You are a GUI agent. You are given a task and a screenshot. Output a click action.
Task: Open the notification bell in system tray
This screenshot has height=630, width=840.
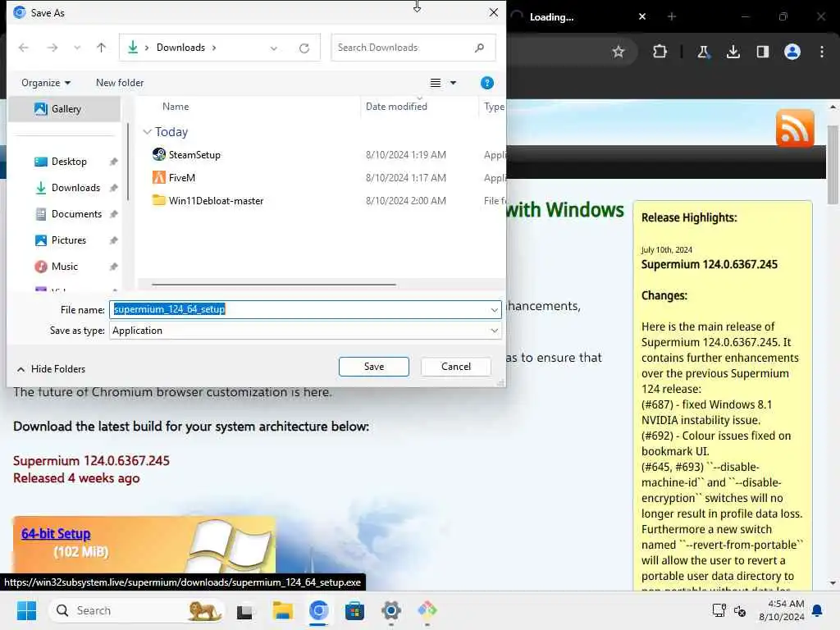tap(818, 610)
